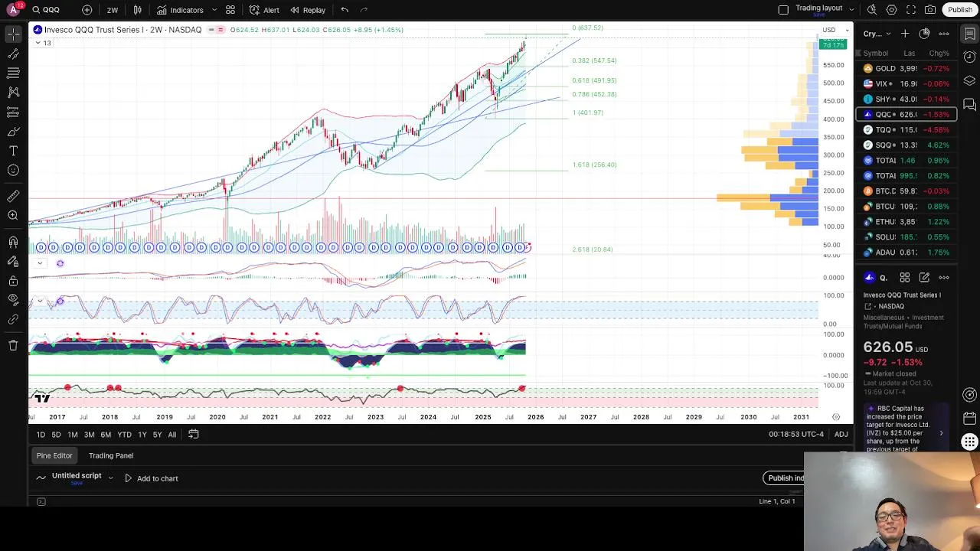980x551 pixels.
Task: Expand the collapsed 13 indicators legend
Action: [x=43, y=43]
